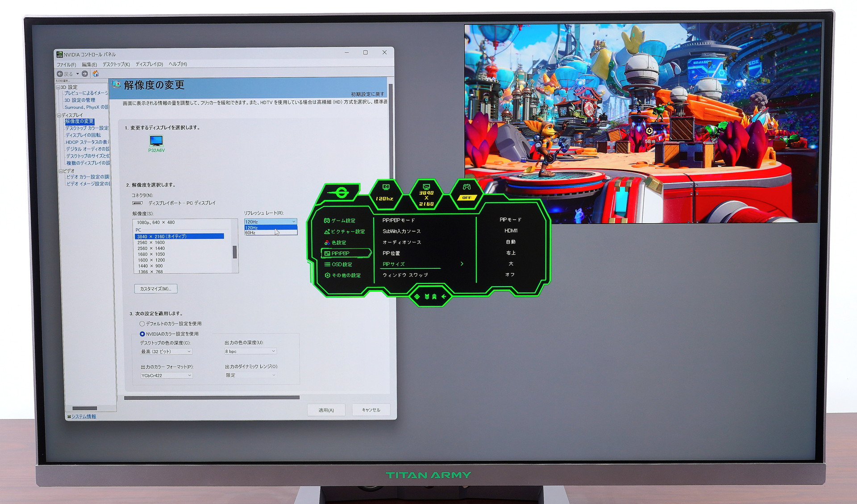
Task: Select 色設定 in the OSD menu
Action: pyautogui.click(x=335, y=242)
